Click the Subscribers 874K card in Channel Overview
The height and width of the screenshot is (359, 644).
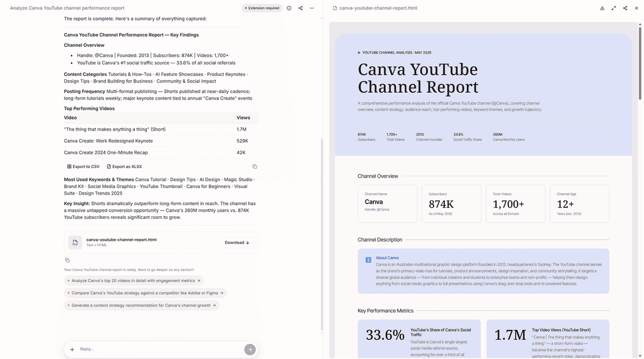[x=451, y=204]
